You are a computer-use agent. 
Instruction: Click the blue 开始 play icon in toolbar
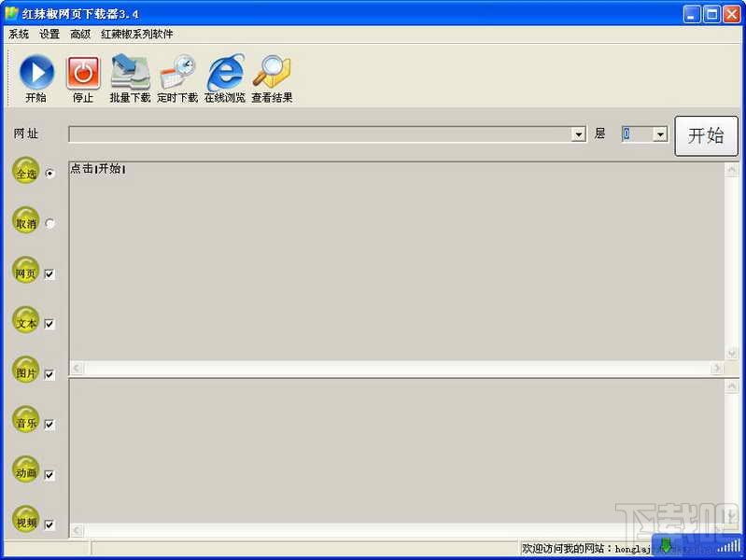click(36, 74)
